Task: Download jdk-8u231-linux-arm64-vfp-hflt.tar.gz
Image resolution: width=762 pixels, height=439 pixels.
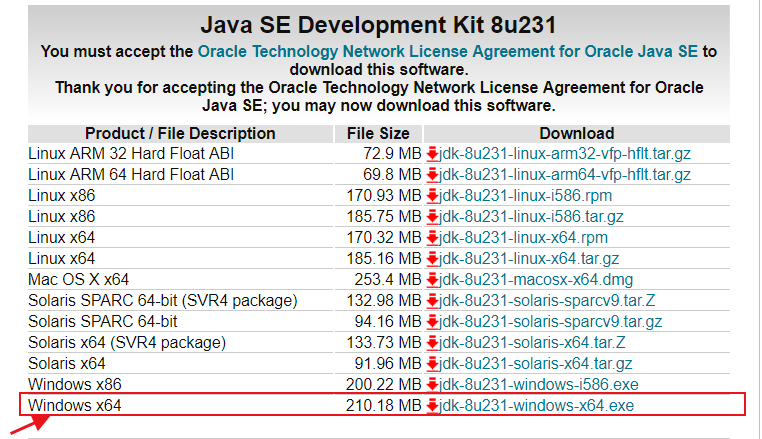Action: tap(564, 175)
